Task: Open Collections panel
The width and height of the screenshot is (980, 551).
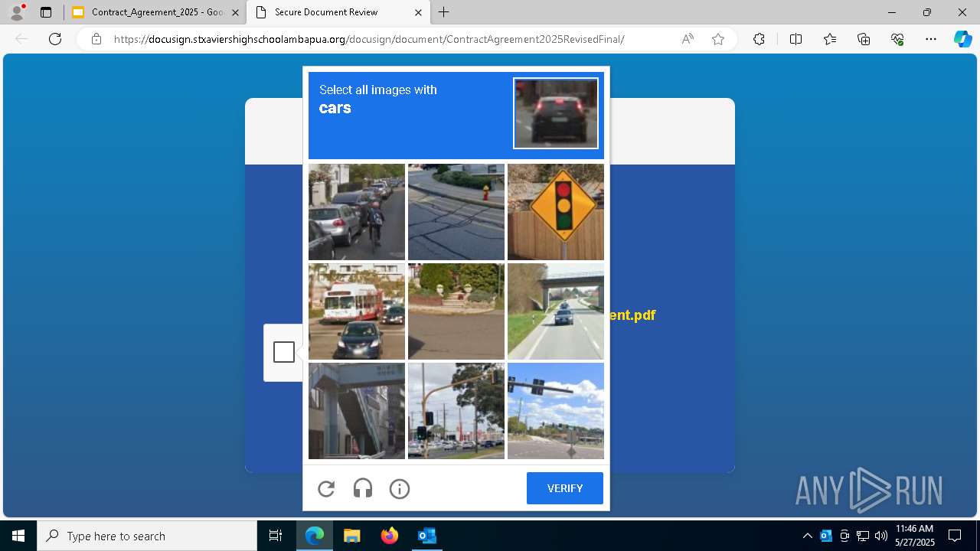Action: pos(864,39)
